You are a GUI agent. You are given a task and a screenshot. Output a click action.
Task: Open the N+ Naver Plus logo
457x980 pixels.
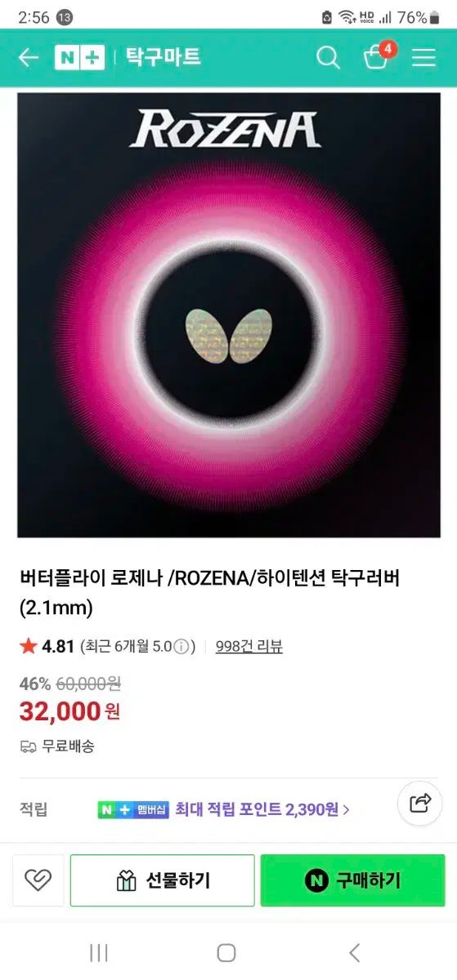pyautogui.click(x=79, y=57)
